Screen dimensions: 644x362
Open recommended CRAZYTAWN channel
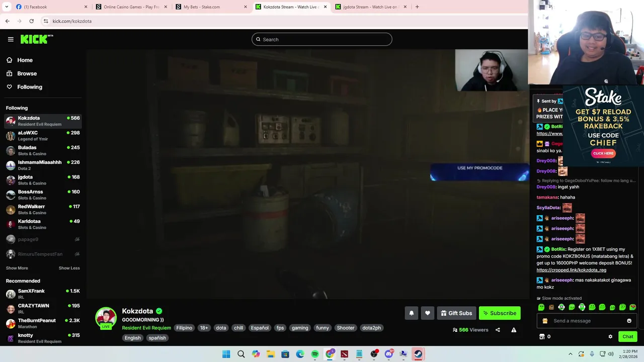43,308
